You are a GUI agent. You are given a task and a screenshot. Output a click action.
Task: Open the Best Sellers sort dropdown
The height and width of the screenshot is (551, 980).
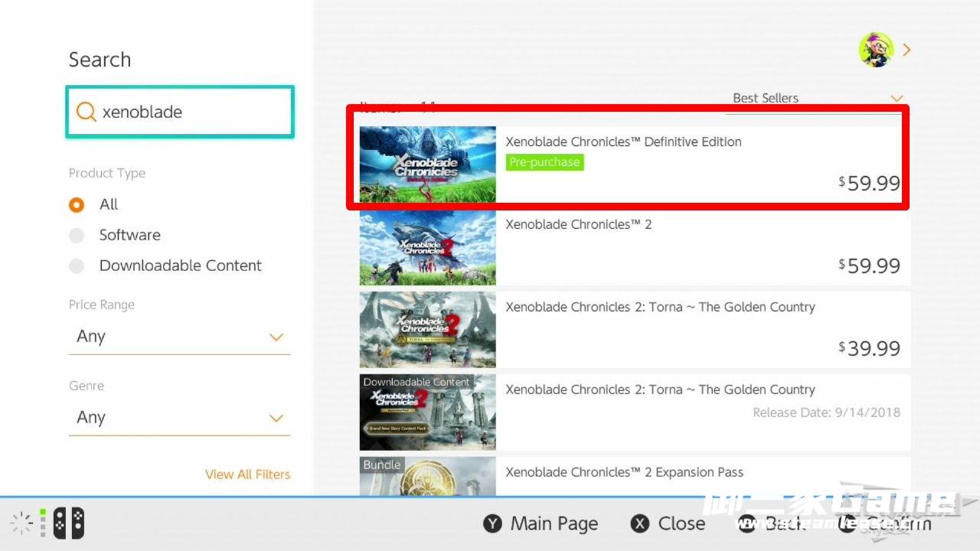[x=815, y=99]
